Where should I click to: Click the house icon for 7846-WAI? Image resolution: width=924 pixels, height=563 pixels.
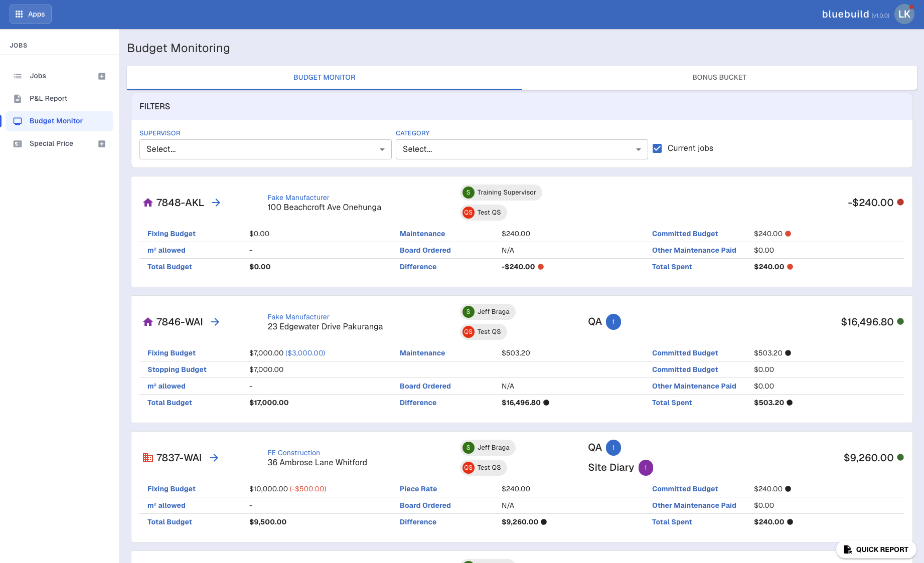pos(148,322)
